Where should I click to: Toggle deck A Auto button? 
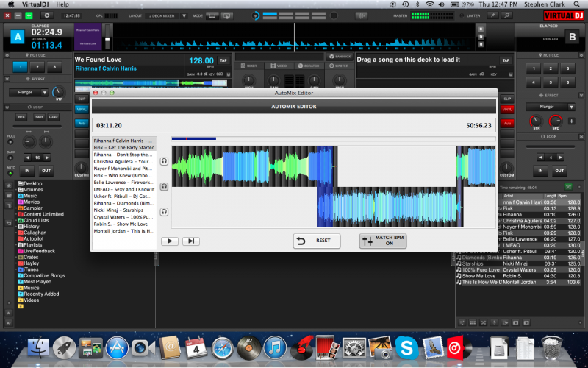pyautogui.click(x=82, y=123)
